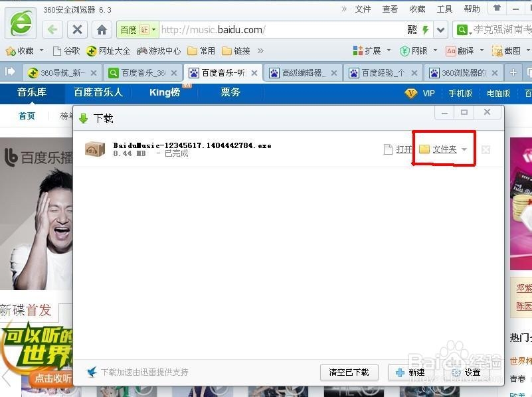Open the 网址大全 bookmark
This screenshot has width=532, height=397.
(x=108, y=51)
